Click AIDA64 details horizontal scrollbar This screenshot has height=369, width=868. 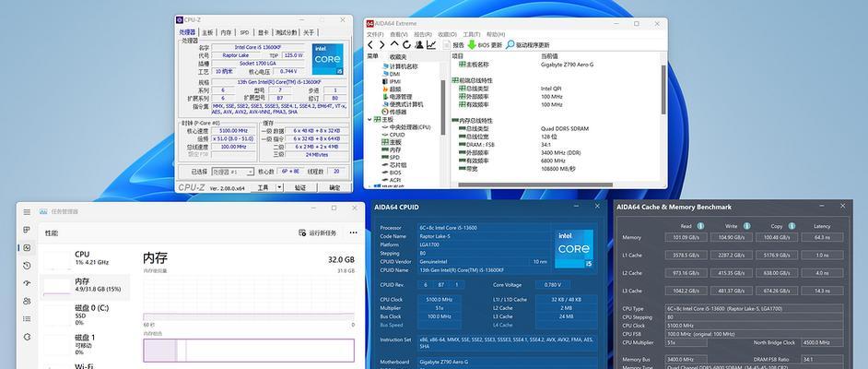536,184
